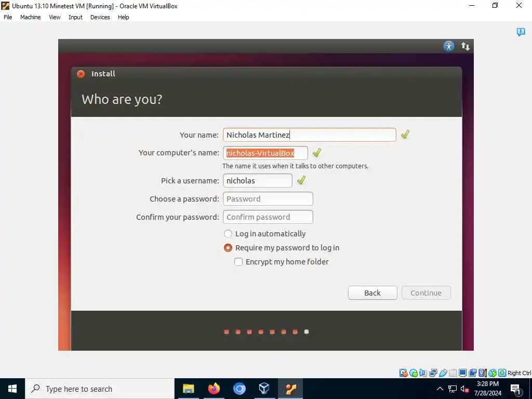The image size is (532, 399).
Task: Click the optical disk indicator in the VirtualBox status bar
Action: 413,373
